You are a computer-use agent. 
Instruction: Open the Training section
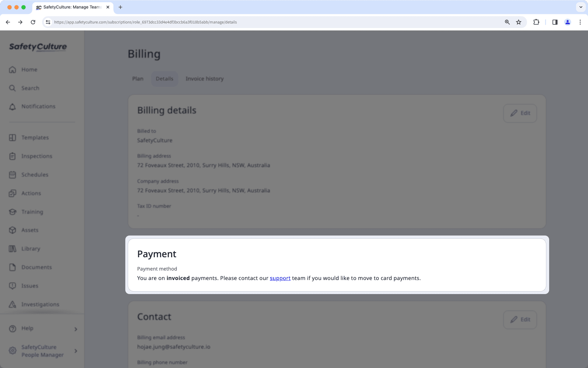pos(32,212)
